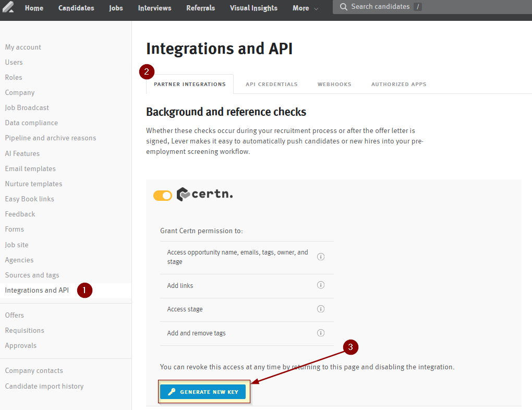Image resolution: width=532 pixels, height=410 pixels.
Task: Open the Webhooks tab
Action: click(x=334, y=83)
